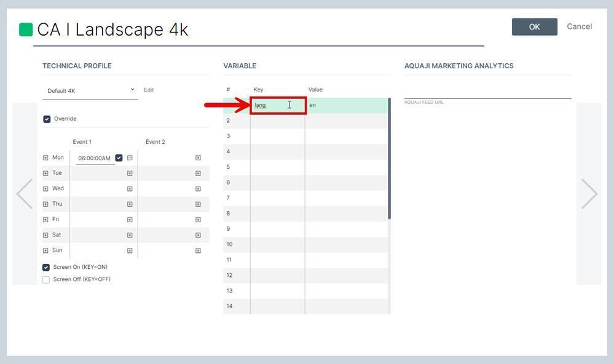The image size is (614, 364).
Task: Click the green color square beside the title
Action: click(26, 29)
